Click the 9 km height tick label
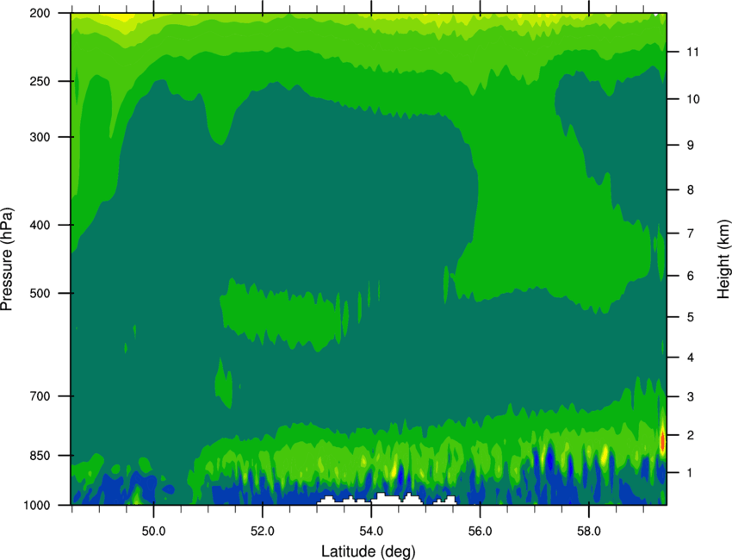This screenshot has width=732, height=560. (x=691, y=146)
